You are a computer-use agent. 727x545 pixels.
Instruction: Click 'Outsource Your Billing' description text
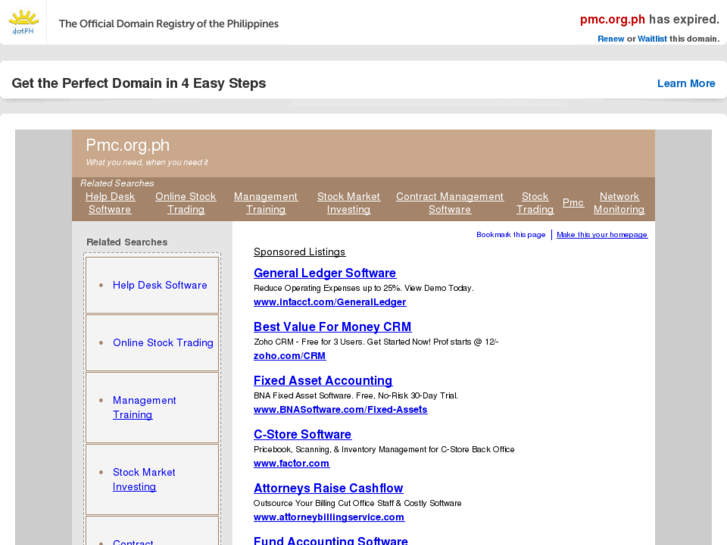pyautogui.click(x=357, y=503)
